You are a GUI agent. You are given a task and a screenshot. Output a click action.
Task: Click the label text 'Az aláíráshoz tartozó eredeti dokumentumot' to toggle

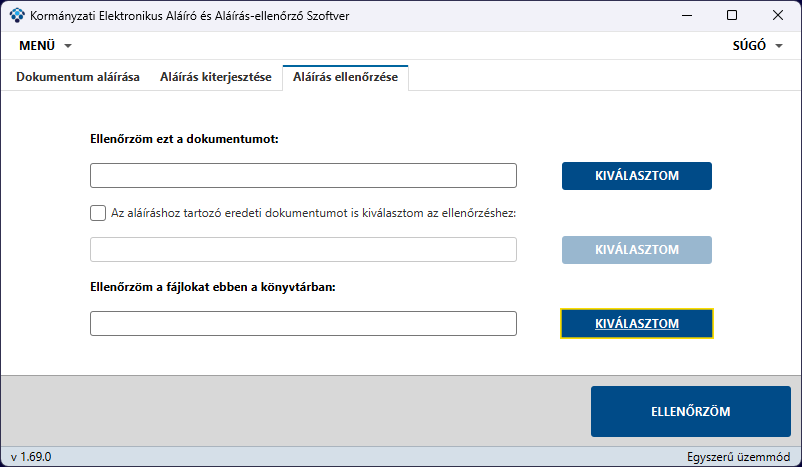tap(230, 213)
